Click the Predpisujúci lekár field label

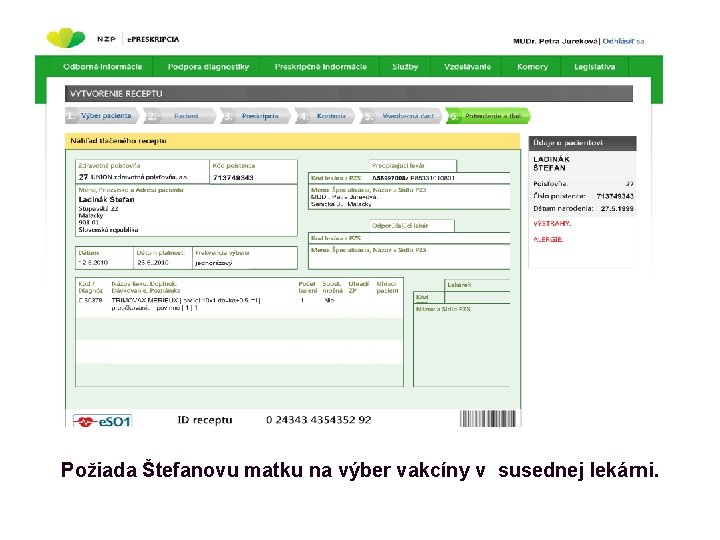(x=398, y=165)
